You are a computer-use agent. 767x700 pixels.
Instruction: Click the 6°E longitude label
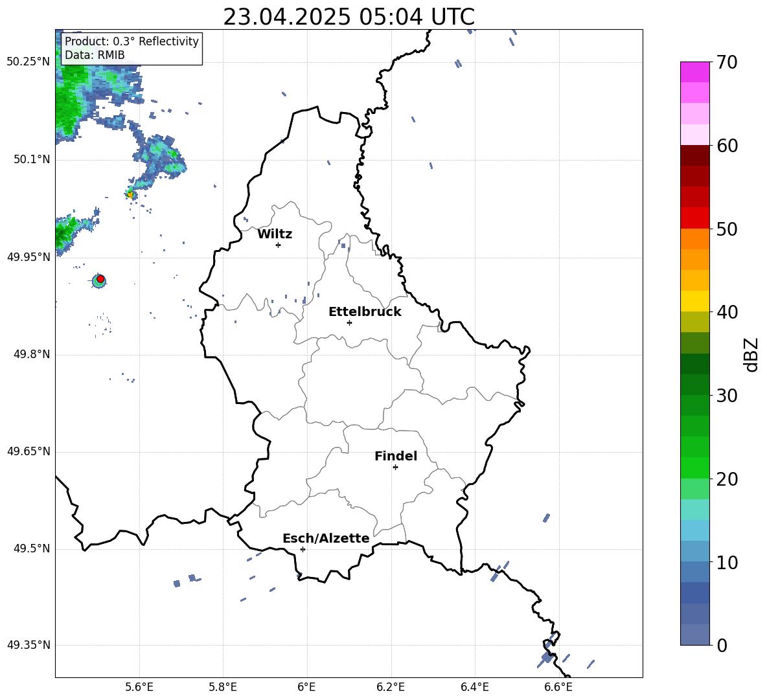point(306,687)
